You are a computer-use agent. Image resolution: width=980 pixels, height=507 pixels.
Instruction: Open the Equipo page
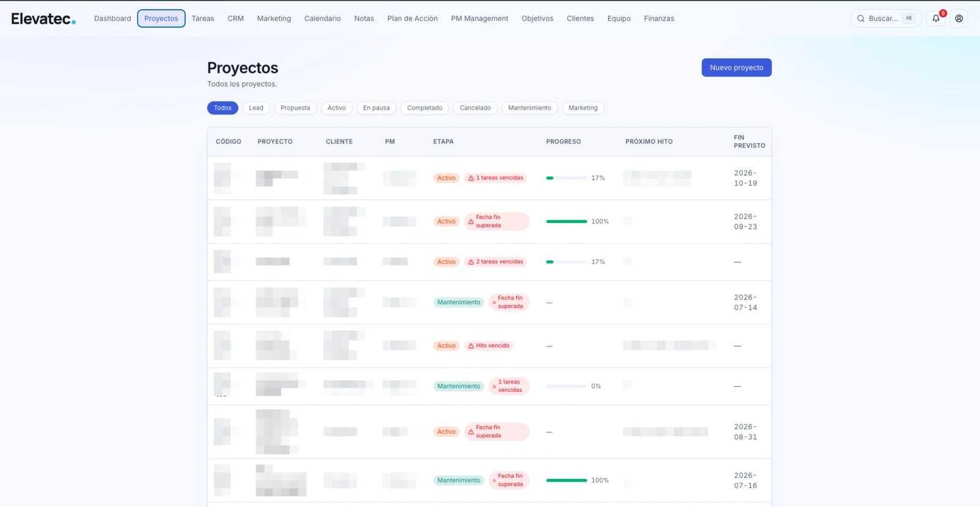[619, 18]
